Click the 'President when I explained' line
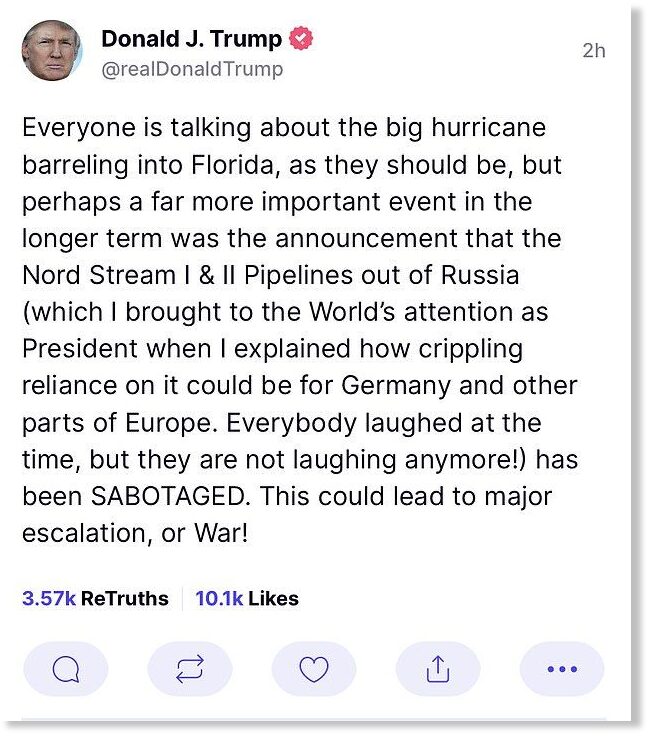Image resolution: width=648 pixels, height=736 pixels. click(x=273, y=349)
